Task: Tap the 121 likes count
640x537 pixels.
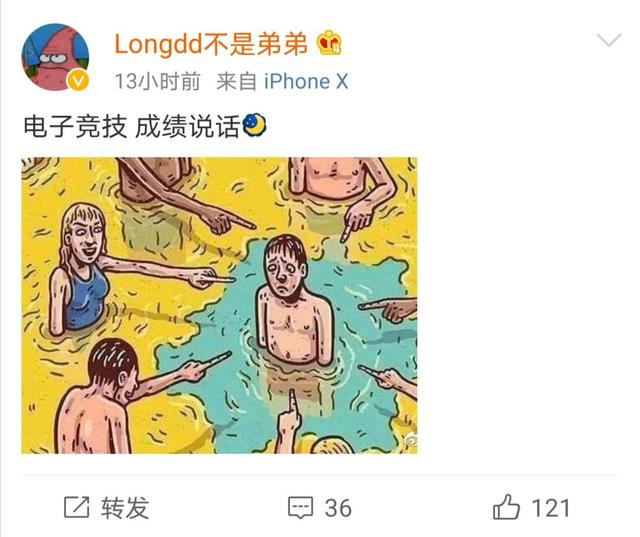Action: pyautogui.click(x=551, y=508)
